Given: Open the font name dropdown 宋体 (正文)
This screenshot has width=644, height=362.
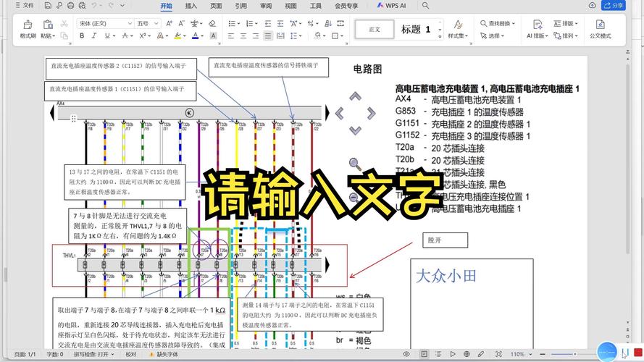Looking at the screenshot, I should [130, 24].
